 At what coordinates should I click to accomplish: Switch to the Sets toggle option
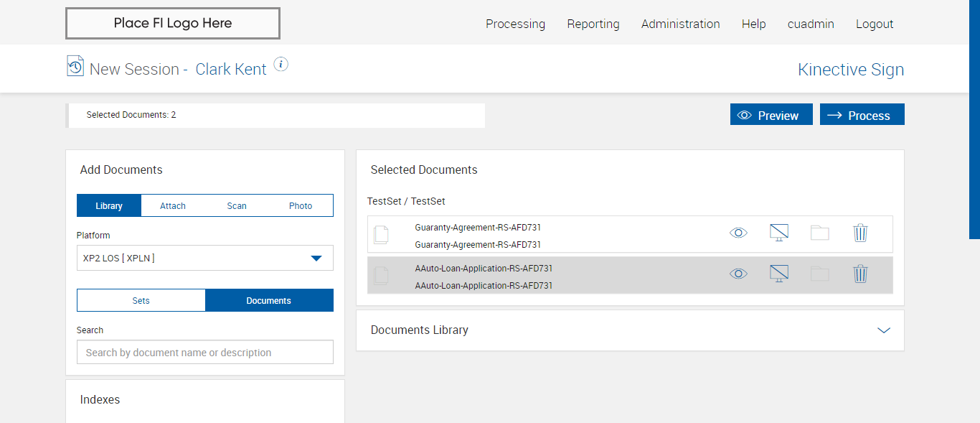[141, 300]
